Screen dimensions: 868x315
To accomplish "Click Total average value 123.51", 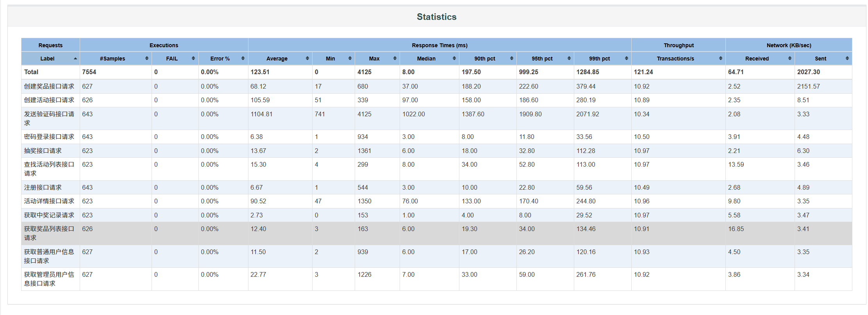I will 260,72.
